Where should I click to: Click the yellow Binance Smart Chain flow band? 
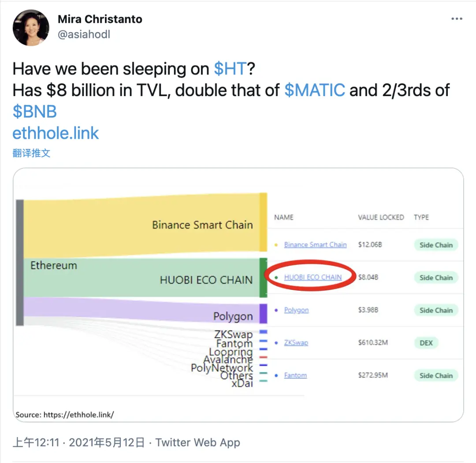(x=141, y=226)
